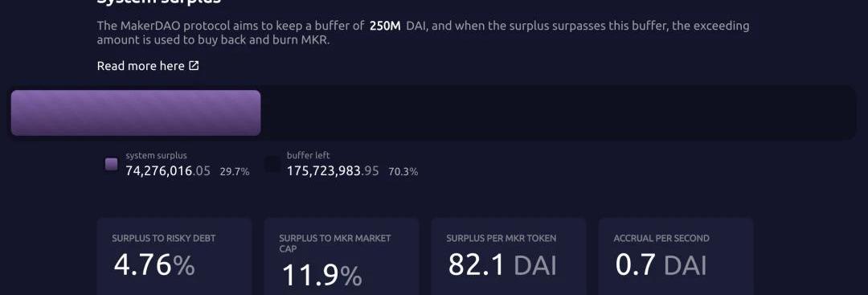The image size is (868, 295).
Task: Click the 4.76% risky debt figure
Action: point(154,264)
